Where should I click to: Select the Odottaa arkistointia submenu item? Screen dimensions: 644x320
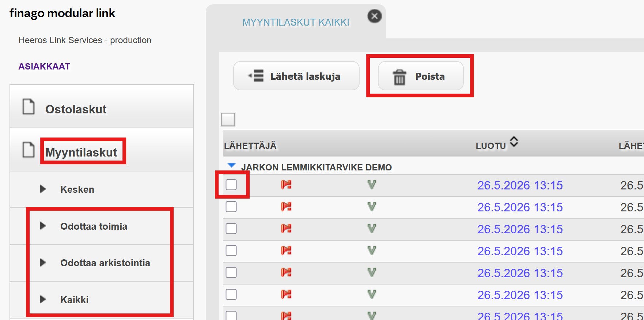click(102, 263)
